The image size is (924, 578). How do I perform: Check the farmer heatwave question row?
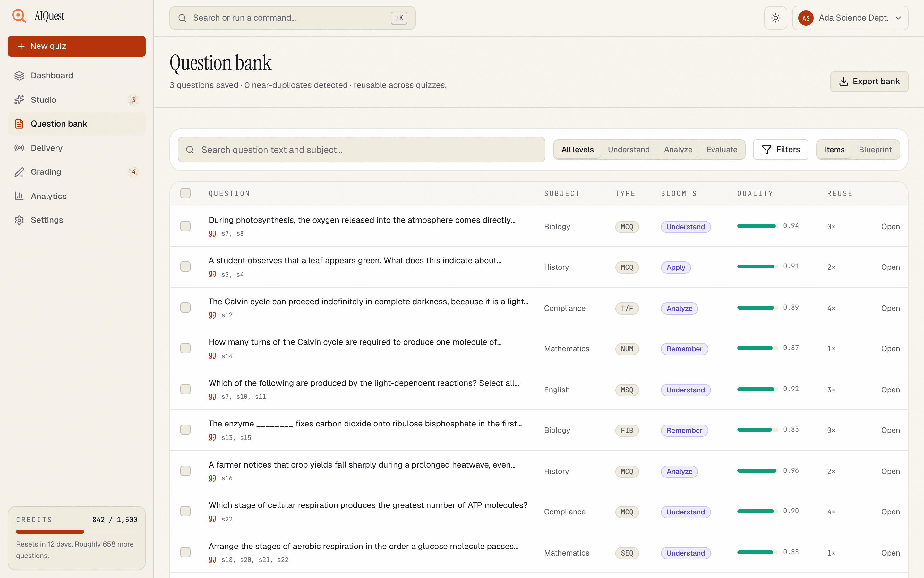pyautogui.click(x=185, y=471)
